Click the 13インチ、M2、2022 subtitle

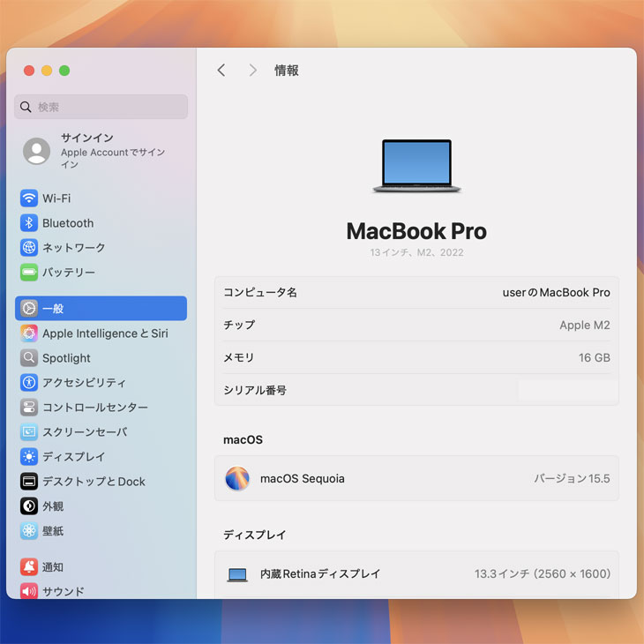pyautogui.click(x=416, y=252)
